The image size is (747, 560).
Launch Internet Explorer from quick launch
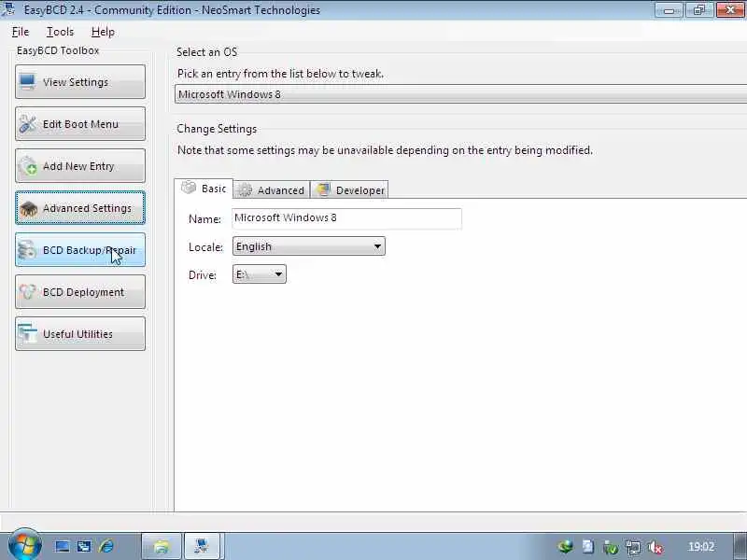pyautogui.click(x=106, y=546)
